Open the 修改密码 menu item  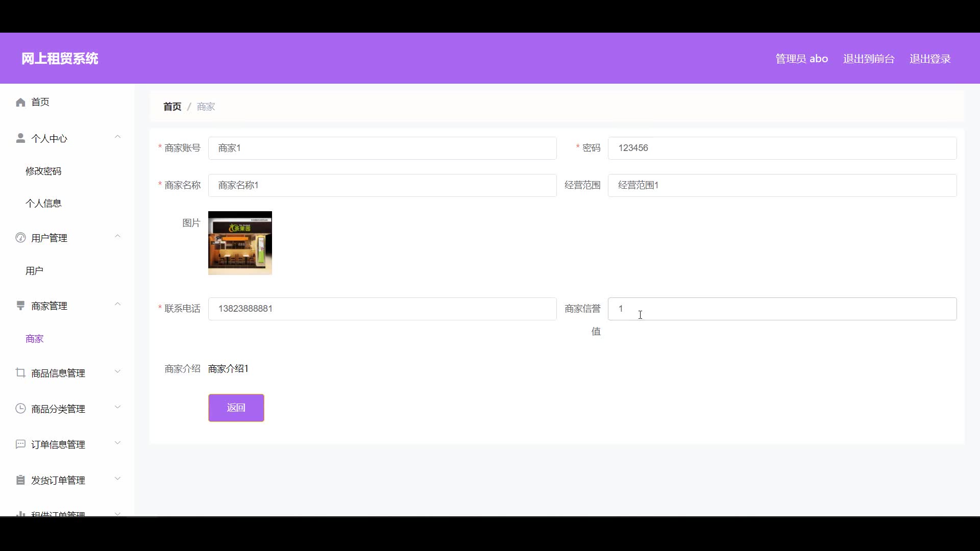pyautogui.click(x=43, y=171)
